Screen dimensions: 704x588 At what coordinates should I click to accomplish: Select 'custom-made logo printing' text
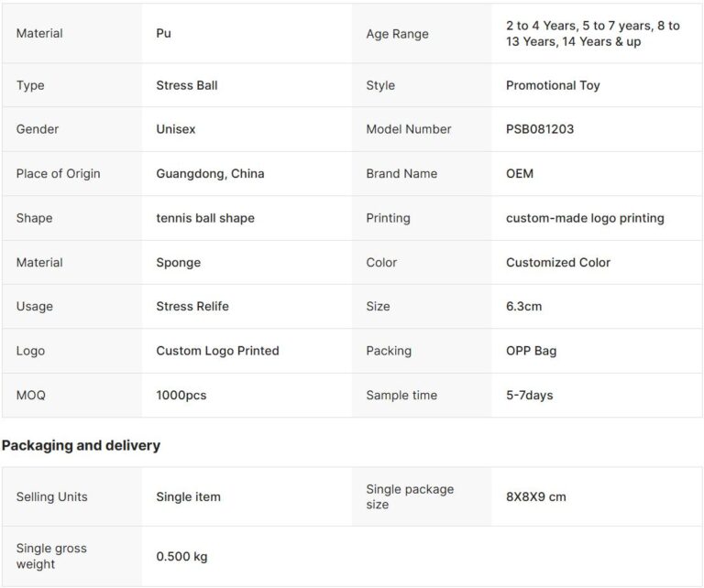pos(585,218)
